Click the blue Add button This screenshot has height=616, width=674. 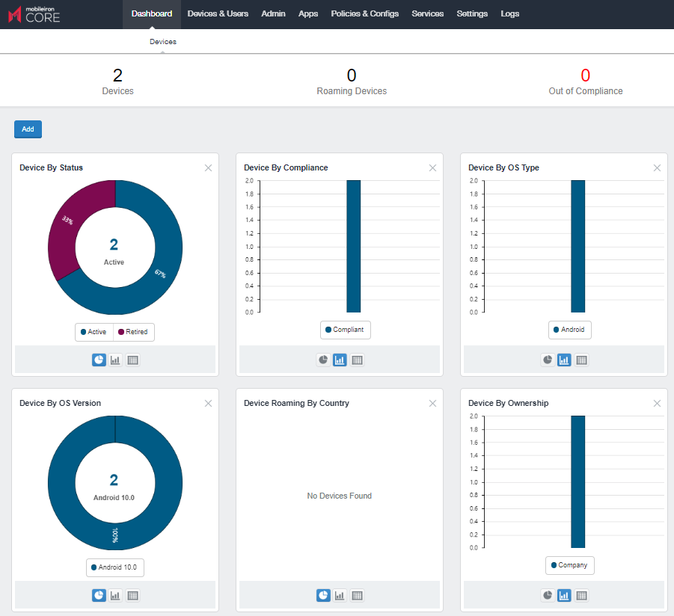28,129
